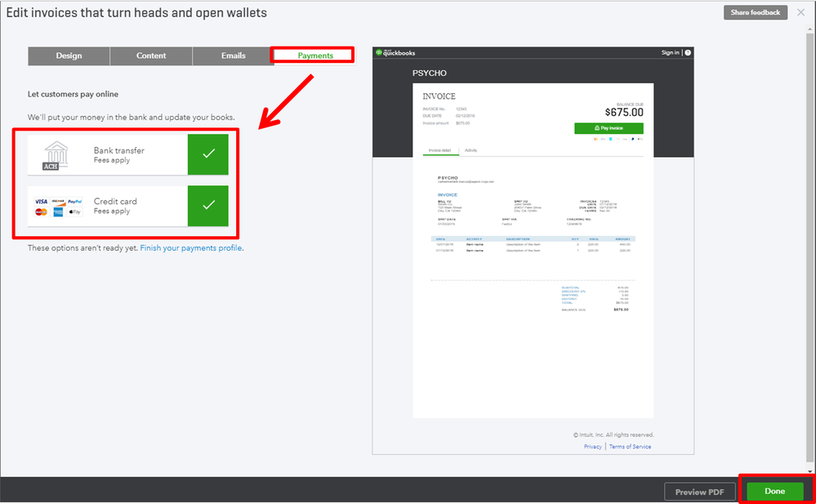The width and height of the screenshot is (816, 504).
Task: Disable the Bank transfer payment option
Action: pos(208,154)
